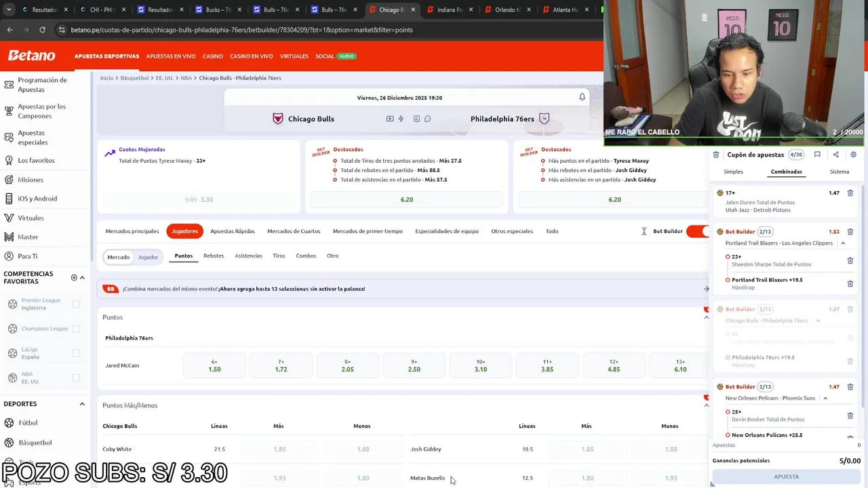Remove the Devin Booker 25+ selection
The height and width of the screenshot is (488, 868).
pos(850,415)
